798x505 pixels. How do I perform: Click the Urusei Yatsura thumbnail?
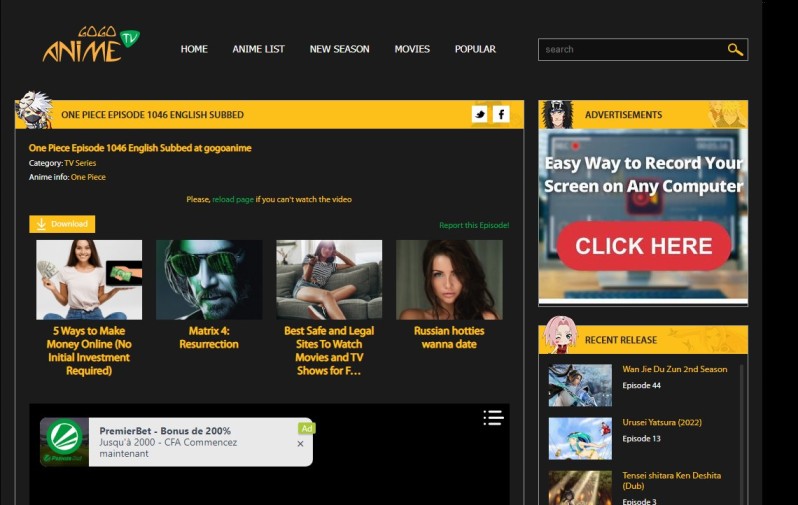click(580, 438)
